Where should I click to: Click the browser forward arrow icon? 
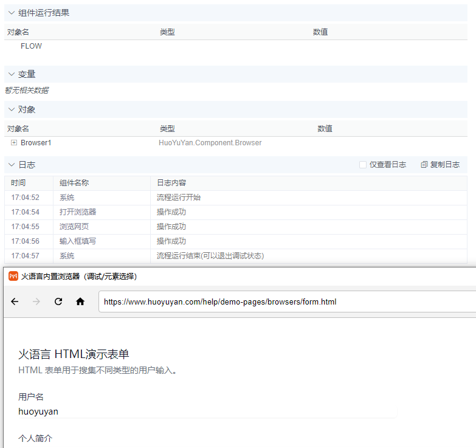36,302
